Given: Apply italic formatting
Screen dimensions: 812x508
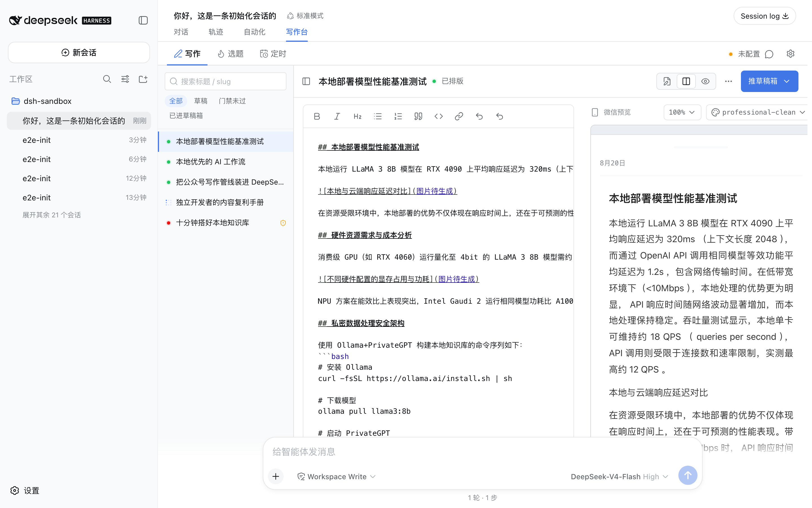Looking at the screenshot, I should 337,116.
